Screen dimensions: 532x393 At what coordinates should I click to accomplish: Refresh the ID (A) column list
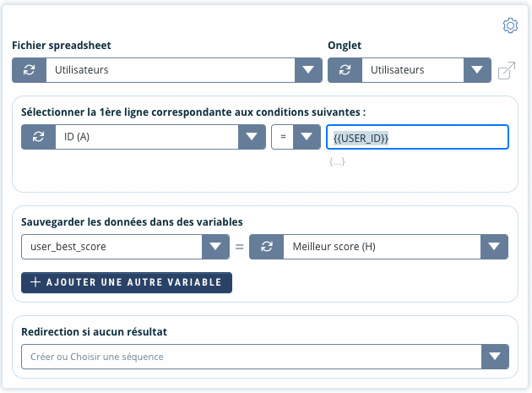(38, 137)
